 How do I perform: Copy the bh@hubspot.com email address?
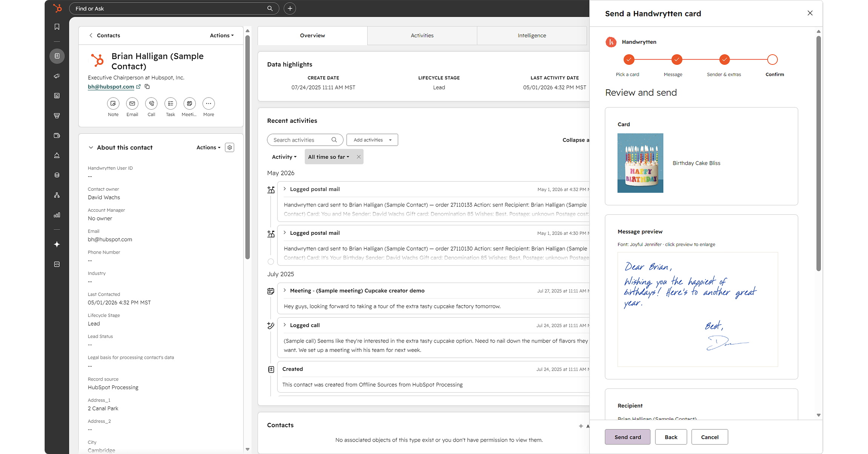[147, 87]
